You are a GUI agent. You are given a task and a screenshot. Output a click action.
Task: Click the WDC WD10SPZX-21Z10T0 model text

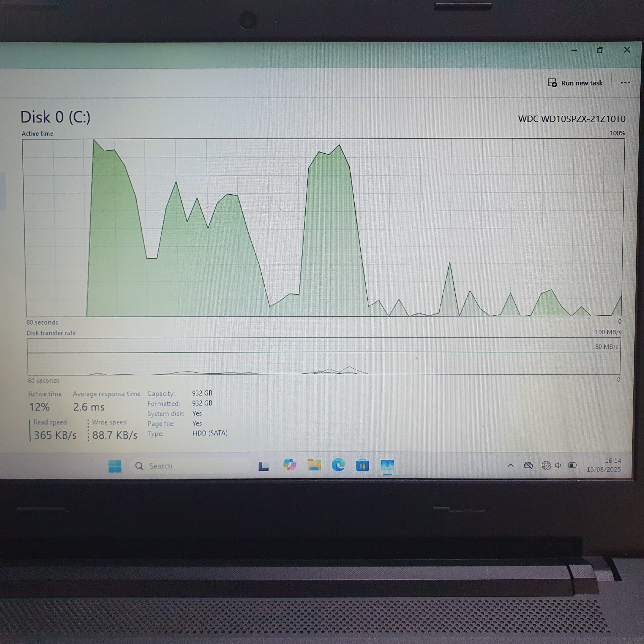[572, 119]
